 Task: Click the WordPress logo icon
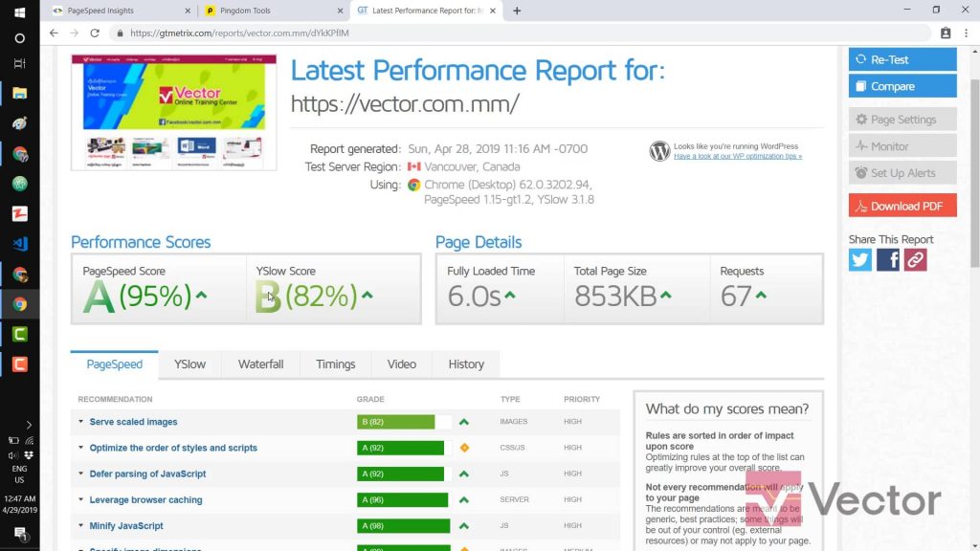click(658, 151)
